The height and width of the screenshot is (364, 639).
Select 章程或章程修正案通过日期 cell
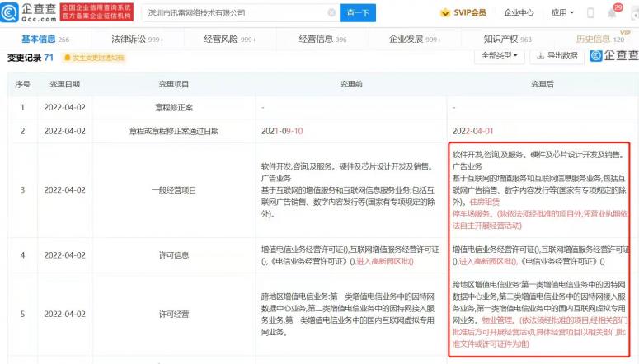point(174,131)
